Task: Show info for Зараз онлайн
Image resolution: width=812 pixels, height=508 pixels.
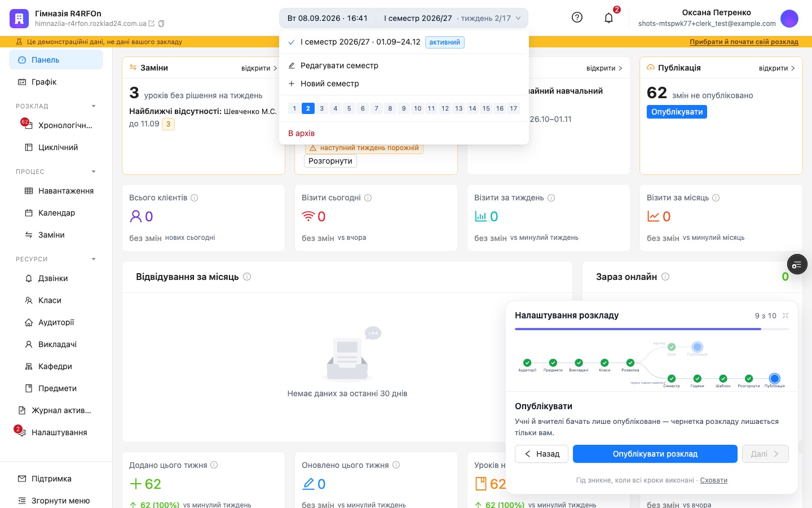Action: (665, 277)
